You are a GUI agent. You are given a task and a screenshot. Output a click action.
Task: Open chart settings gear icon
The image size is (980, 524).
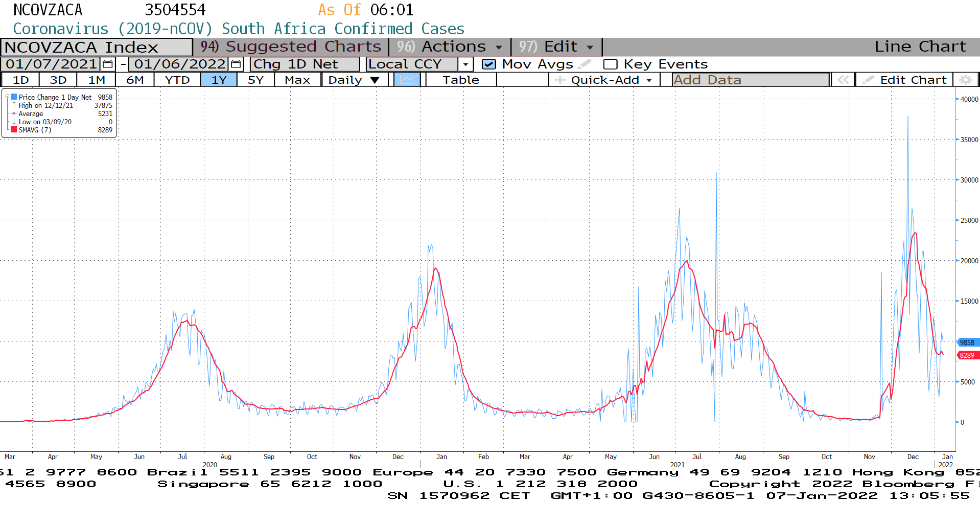pyautogui.click(x=965, y=80)
